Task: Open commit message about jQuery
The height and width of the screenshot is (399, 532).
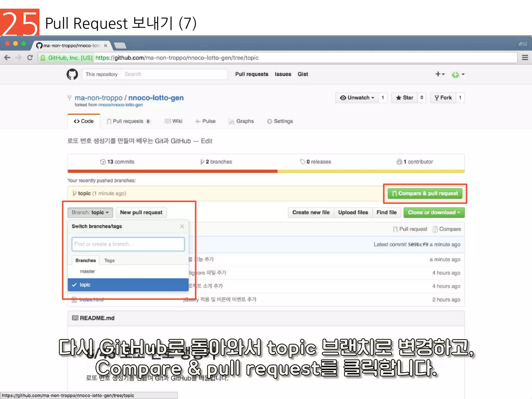Action: [220, 300]
